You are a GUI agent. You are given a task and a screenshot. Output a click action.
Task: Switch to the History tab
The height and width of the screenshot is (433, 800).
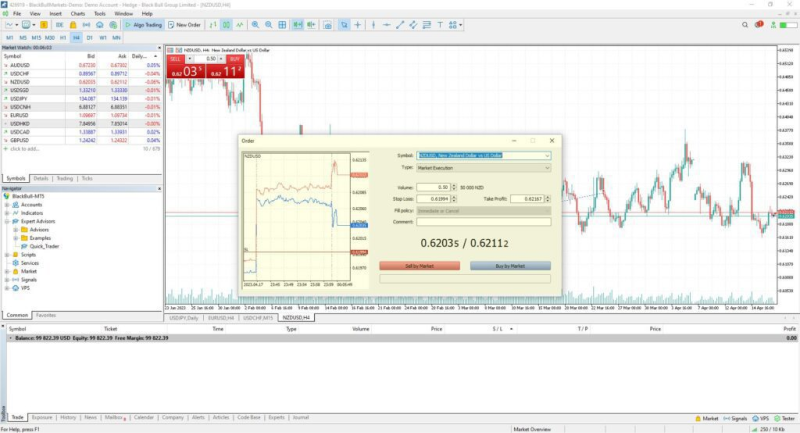[x=68, y=417]
